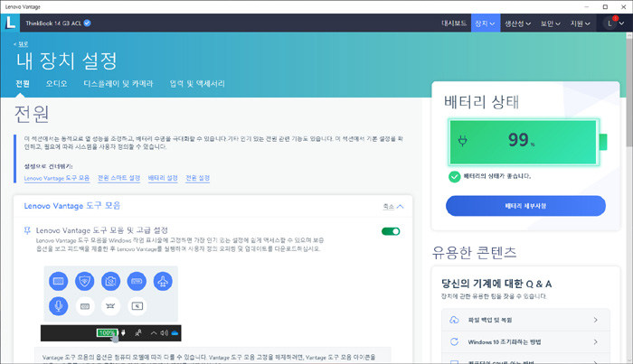Switch to the 입력 및 액세서리 tab
Viewport: 633px width, 364px height.
coord(197,83)
